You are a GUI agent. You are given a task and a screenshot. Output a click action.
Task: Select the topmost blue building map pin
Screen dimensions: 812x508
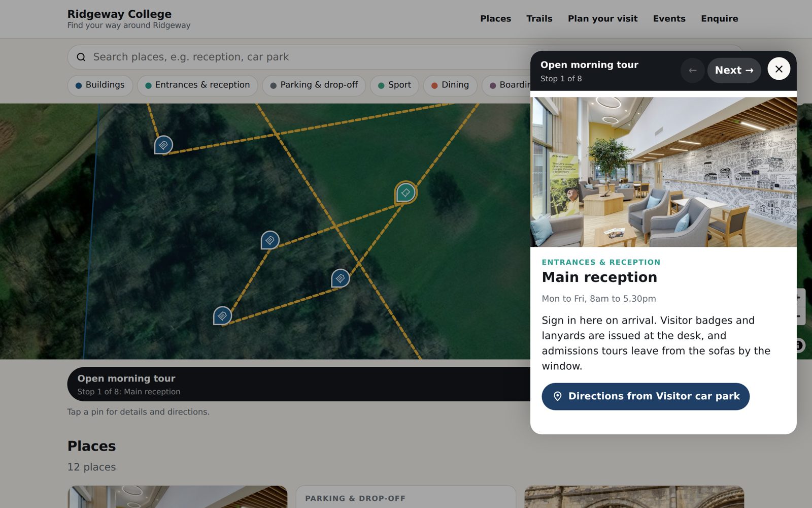163,145
